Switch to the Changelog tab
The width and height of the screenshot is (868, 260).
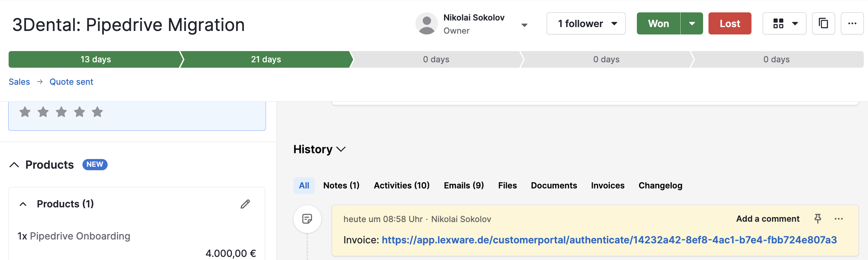660,185
